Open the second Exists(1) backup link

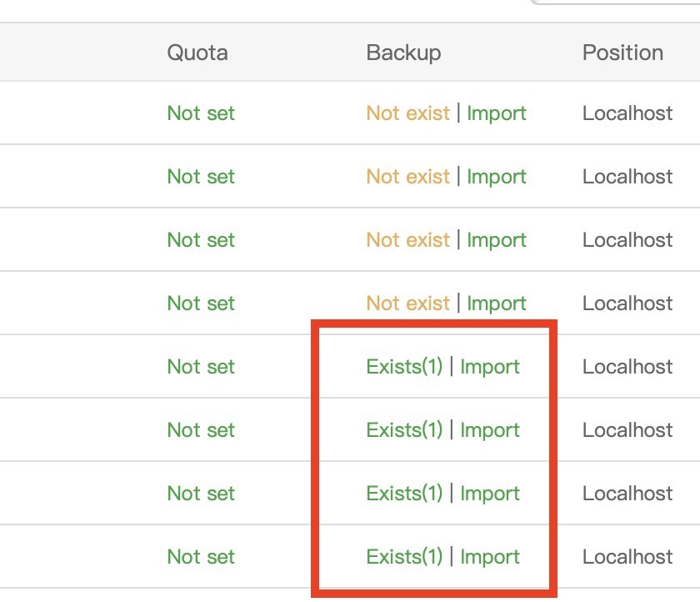pyautogui.click(x=404, y=430)
